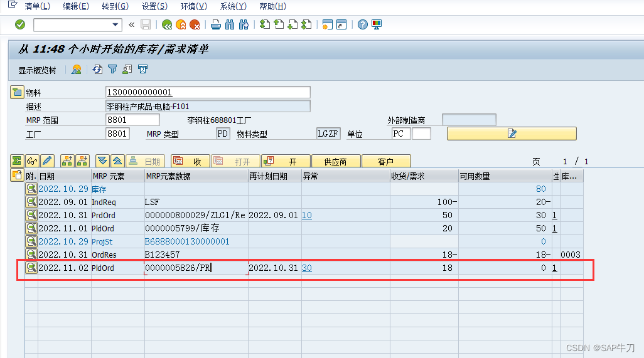This screenshot has width=644, height=358.
Task: Click the Sigma totals icon
Action: coord(17,161)
